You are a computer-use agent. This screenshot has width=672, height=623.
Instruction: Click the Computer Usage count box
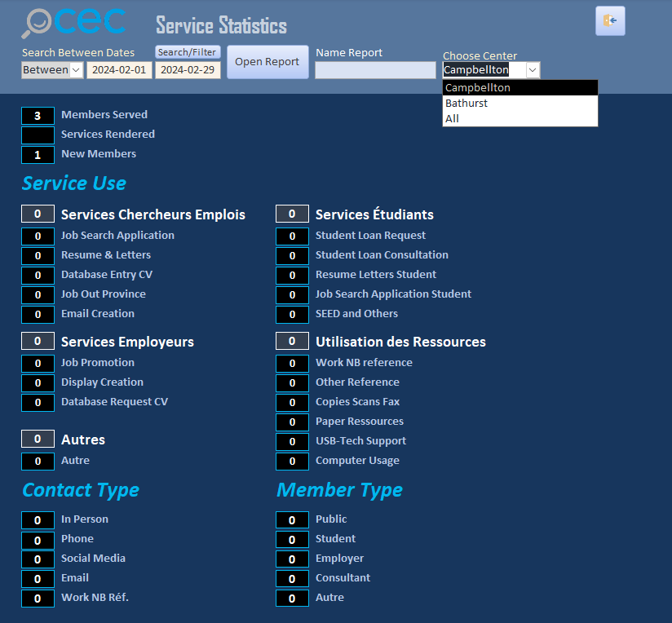(x=292, y=462)
